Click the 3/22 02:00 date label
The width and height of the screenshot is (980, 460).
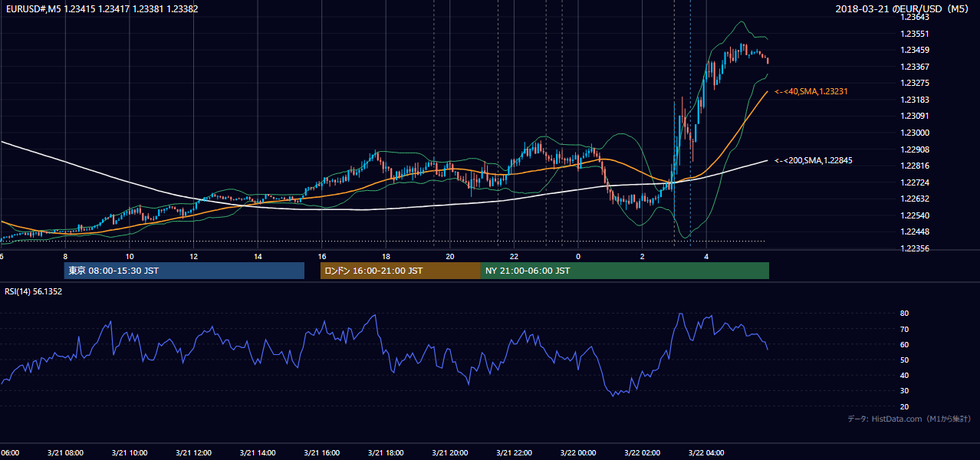(642, 453)
